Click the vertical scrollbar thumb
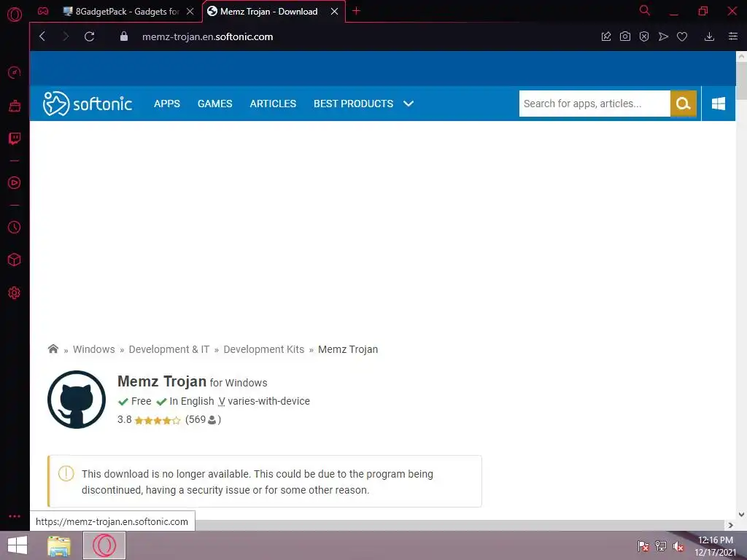The width and height of the screenshot is (747, 560). pos(741,79)
